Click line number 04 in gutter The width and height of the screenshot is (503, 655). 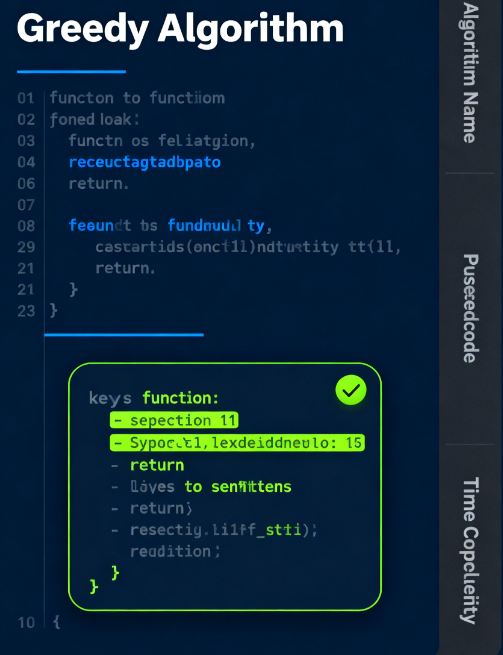tap(26, 162)
